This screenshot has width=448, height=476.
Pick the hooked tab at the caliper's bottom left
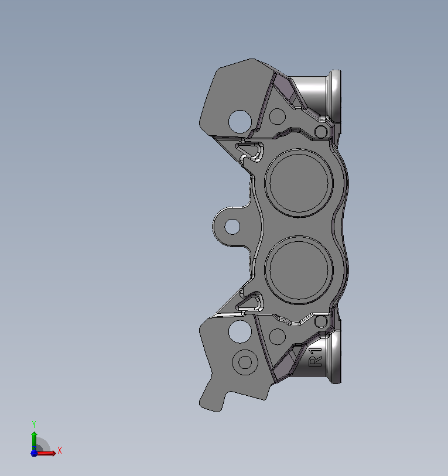click(213, 399)
